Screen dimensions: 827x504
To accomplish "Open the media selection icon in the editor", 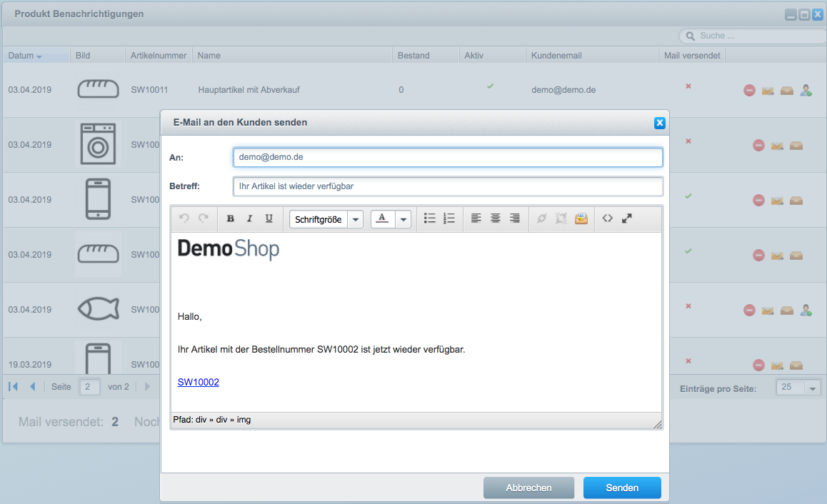I will pos(581,218).
